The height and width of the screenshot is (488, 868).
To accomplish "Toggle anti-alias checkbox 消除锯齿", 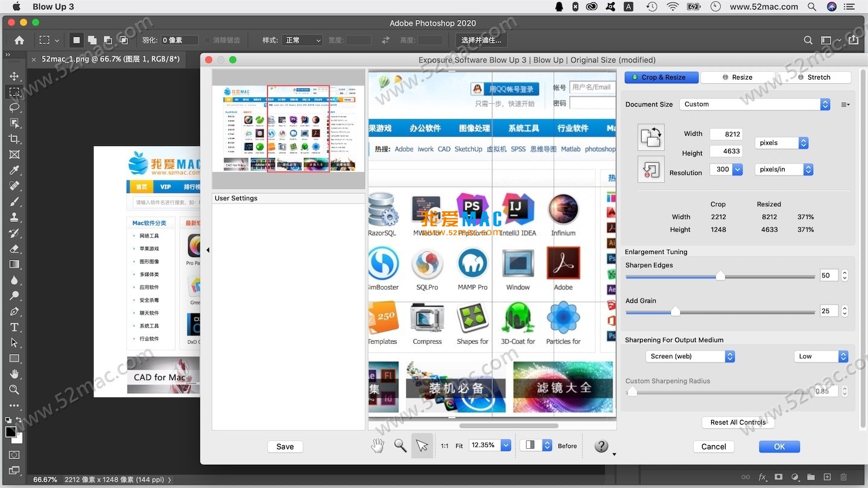I will pos(207,40).
